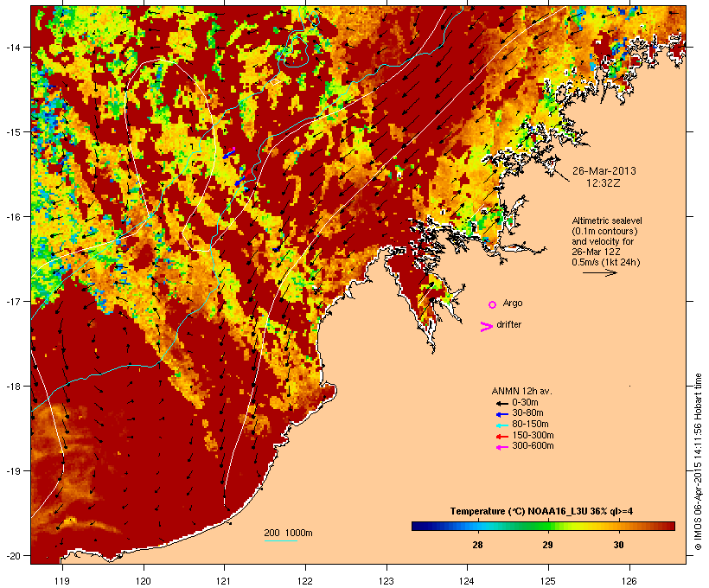Click the '-15' latitude axis label
This screenshot has width=709, height=588.
click(14, 132)
